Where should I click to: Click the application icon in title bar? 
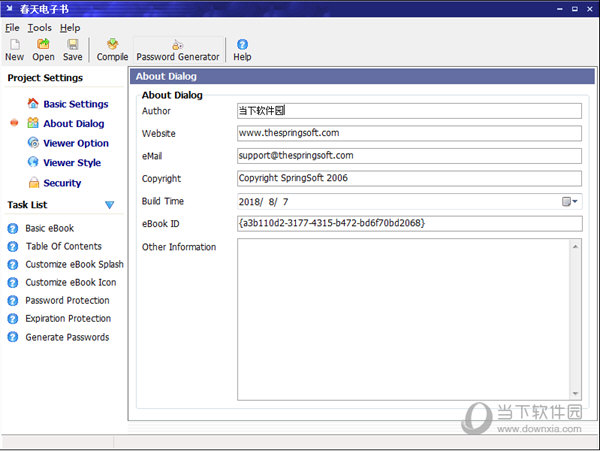[x=10, y=8]
